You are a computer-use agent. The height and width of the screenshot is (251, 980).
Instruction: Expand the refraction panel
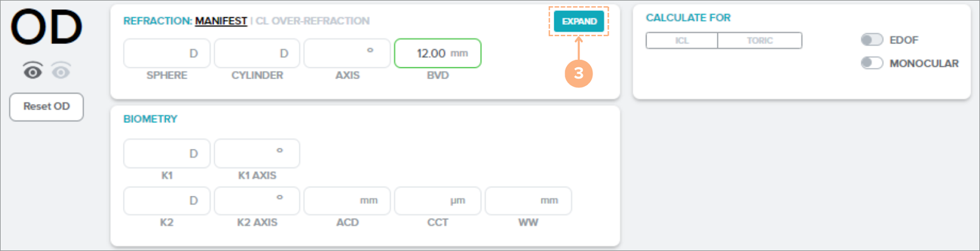pyautogui.click(x=579, y=21)
